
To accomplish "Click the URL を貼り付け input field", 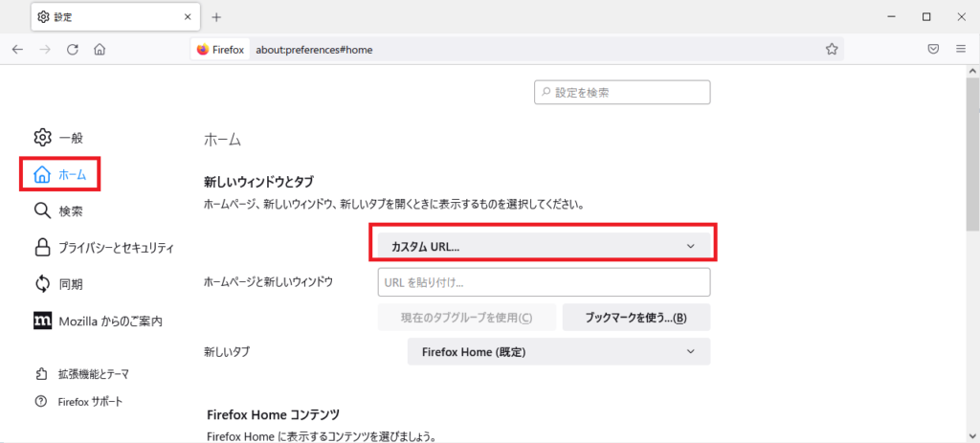I will coord(544,282).
